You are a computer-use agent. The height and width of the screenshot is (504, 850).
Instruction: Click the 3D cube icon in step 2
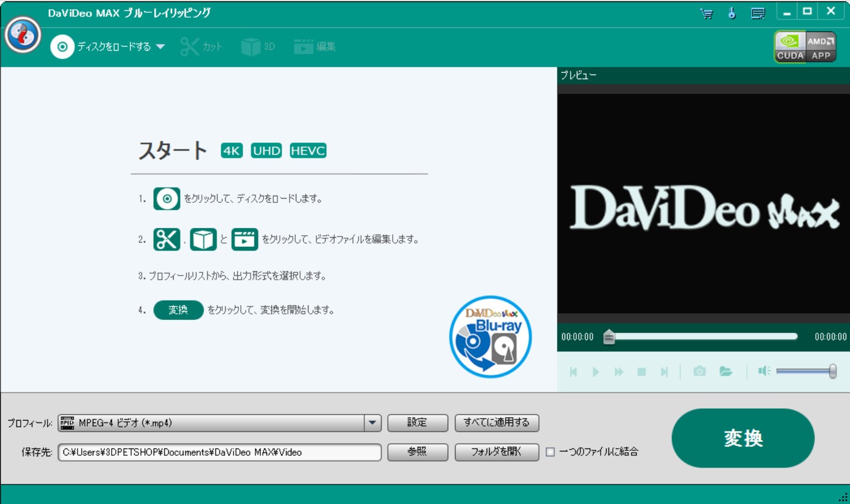203,239
